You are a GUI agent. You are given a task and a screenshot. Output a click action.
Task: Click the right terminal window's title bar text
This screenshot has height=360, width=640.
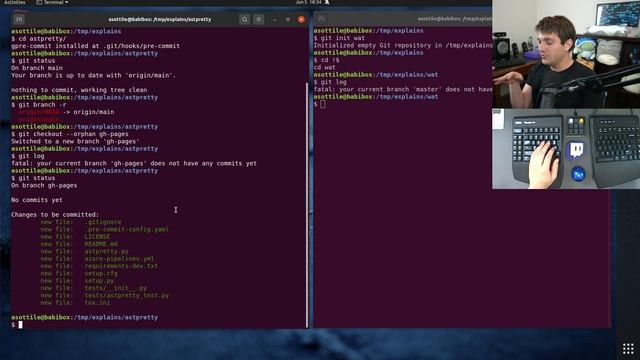[454, 19]
